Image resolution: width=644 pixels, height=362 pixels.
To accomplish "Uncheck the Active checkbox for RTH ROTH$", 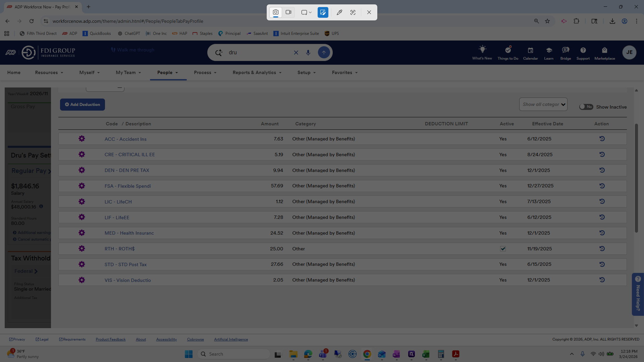I will [503, 249].
